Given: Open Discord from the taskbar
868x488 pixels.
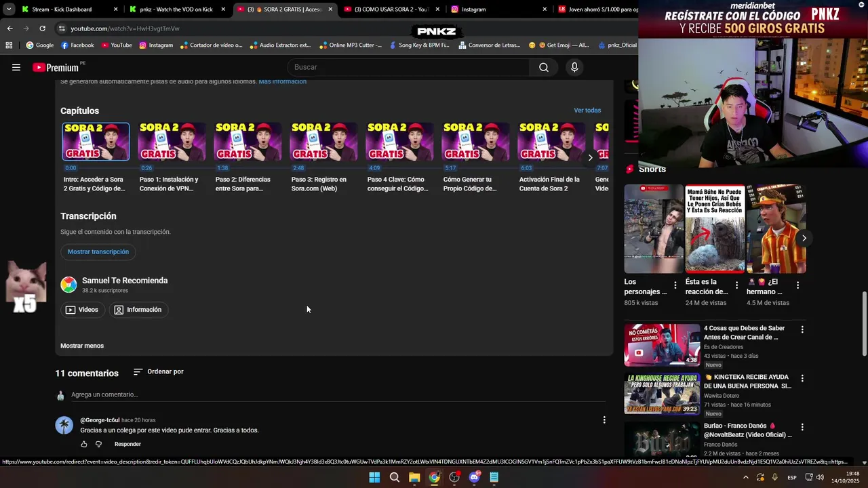Looking at the screenshot, I should click(x=474, y=477).
